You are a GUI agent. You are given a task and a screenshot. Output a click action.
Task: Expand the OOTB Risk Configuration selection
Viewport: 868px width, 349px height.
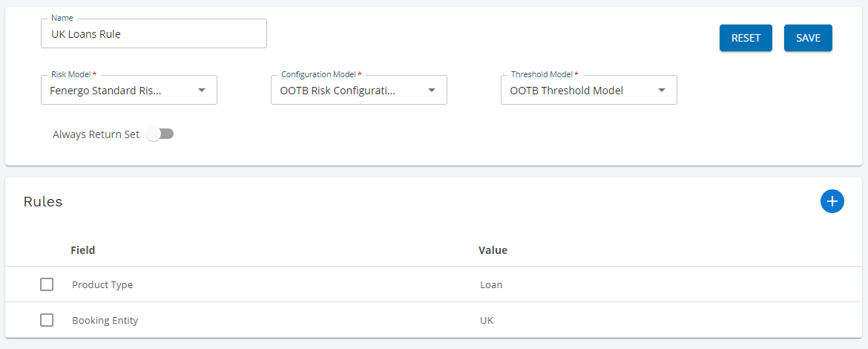coord(349,91)
